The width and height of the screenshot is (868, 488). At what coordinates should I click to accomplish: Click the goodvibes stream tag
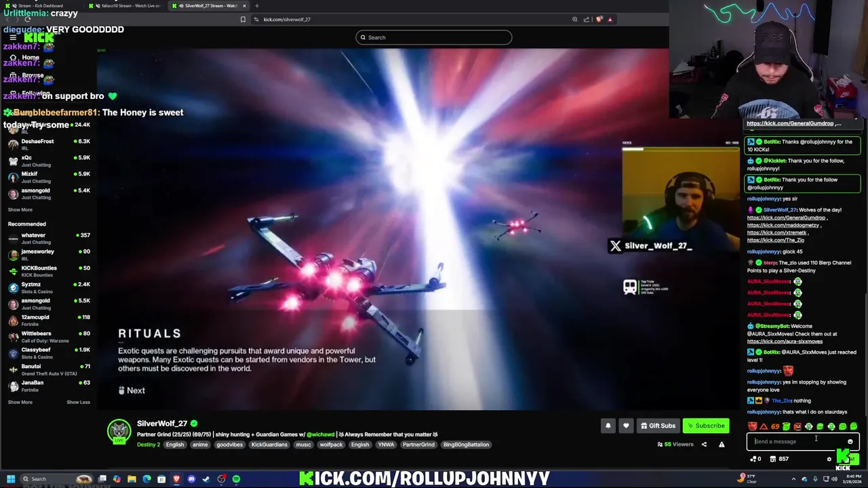point(229,445)
